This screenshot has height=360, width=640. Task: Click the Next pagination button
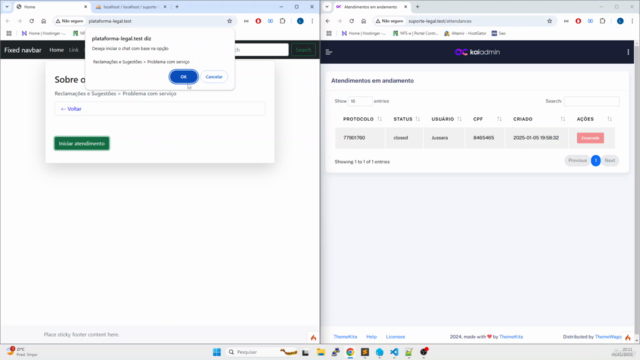pos(610,160)
